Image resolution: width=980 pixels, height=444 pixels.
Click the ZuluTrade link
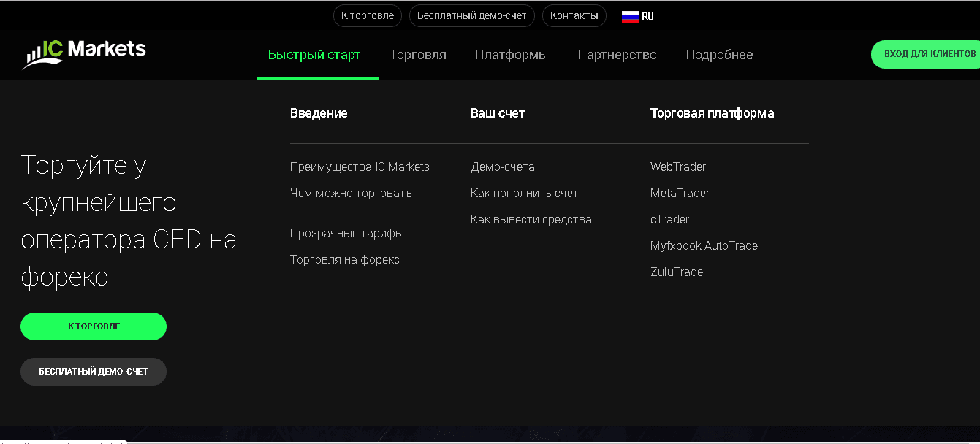tap(677, 272)
